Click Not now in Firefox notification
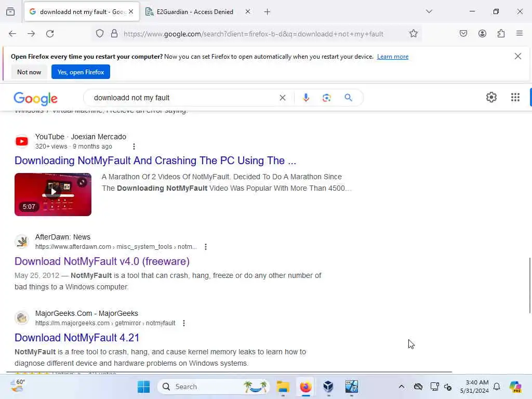532x399 pixels. tap(29, 72)
